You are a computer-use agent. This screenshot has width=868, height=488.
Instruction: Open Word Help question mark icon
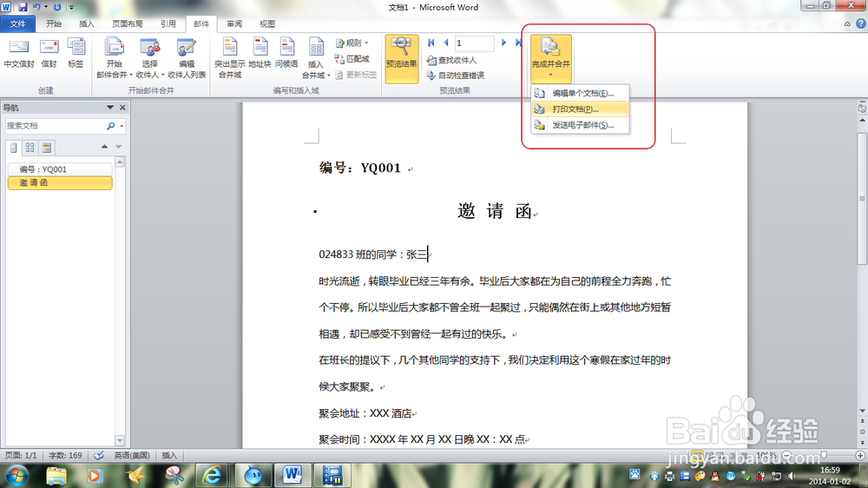pyautogui.click(x=861, y=23)
